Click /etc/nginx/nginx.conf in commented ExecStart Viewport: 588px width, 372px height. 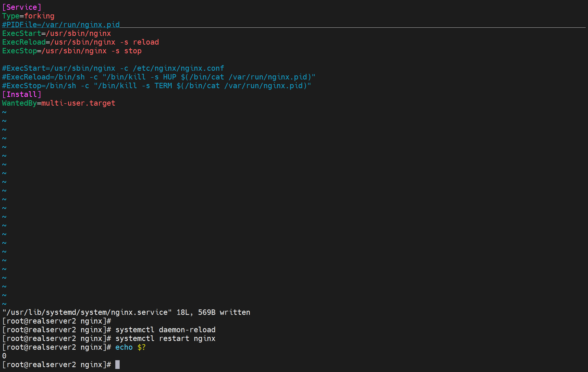pyautogui.click(x=178, y=68)
